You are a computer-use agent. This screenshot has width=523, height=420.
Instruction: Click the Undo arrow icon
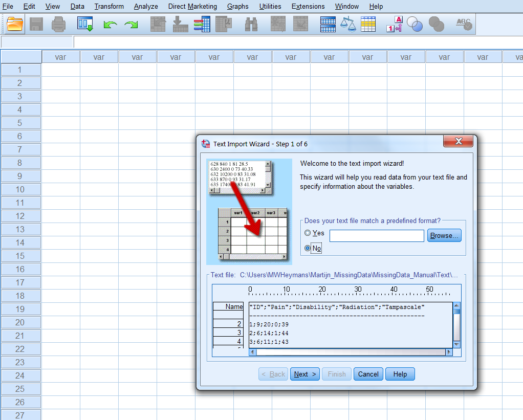tap(110, 25)
